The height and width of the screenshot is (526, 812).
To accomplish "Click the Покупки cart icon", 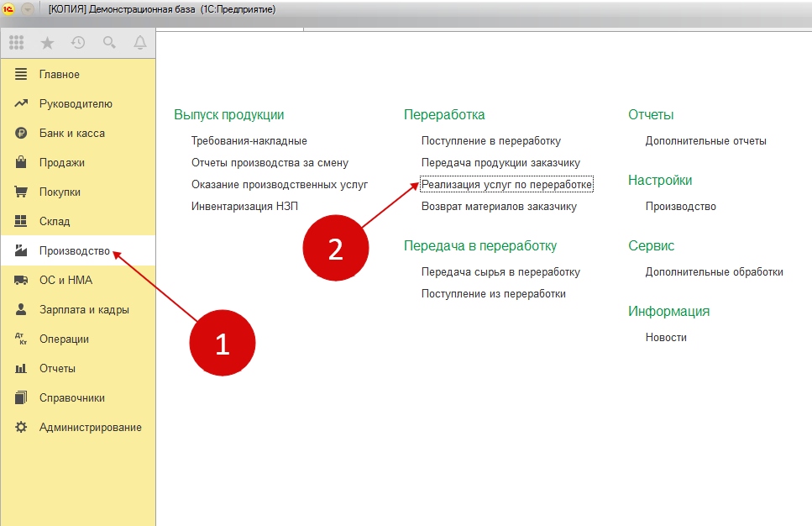I will [21, 192].
